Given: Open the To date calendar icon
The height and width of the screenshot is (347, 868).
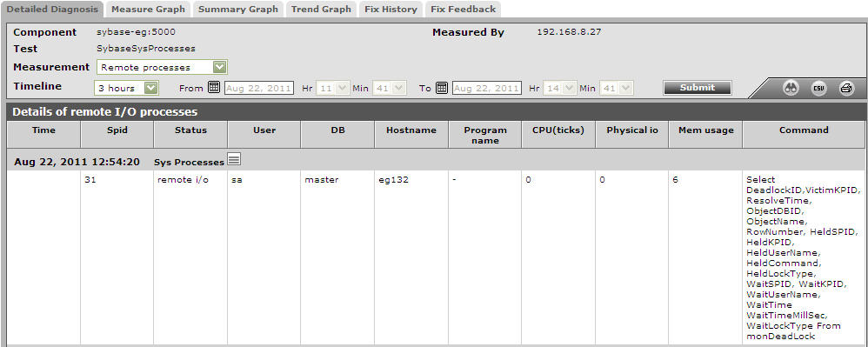Looking at the screenshot, I should point(441,88).
